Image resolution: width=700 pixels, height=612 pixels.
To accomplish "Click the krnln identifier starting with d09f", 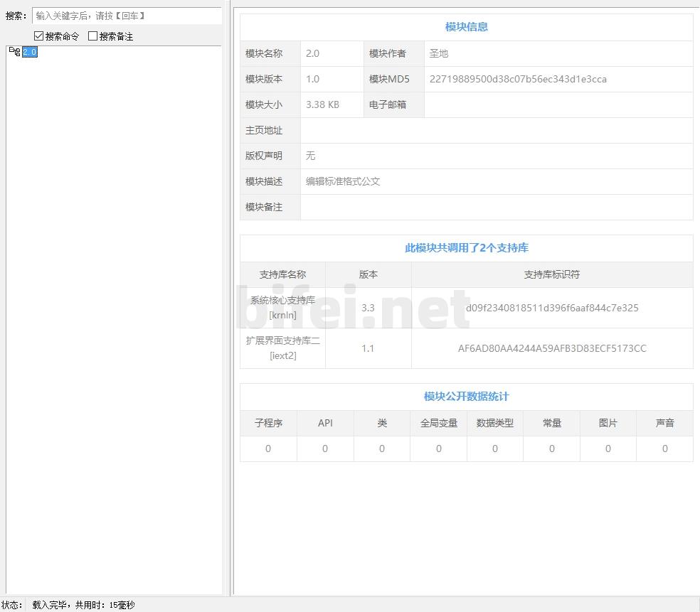I will [x=552, y=308].
